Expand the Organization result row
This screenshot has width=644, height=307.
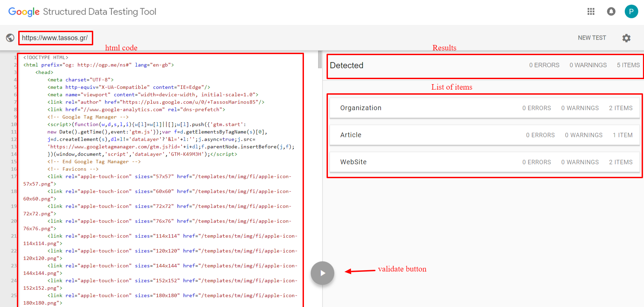tap(485, 108)
